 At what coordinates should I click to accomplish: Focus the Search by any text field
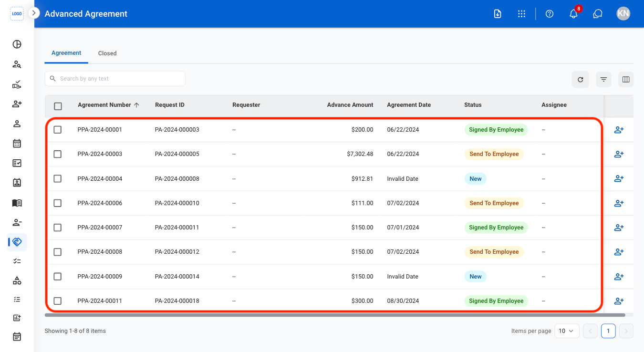115,79
